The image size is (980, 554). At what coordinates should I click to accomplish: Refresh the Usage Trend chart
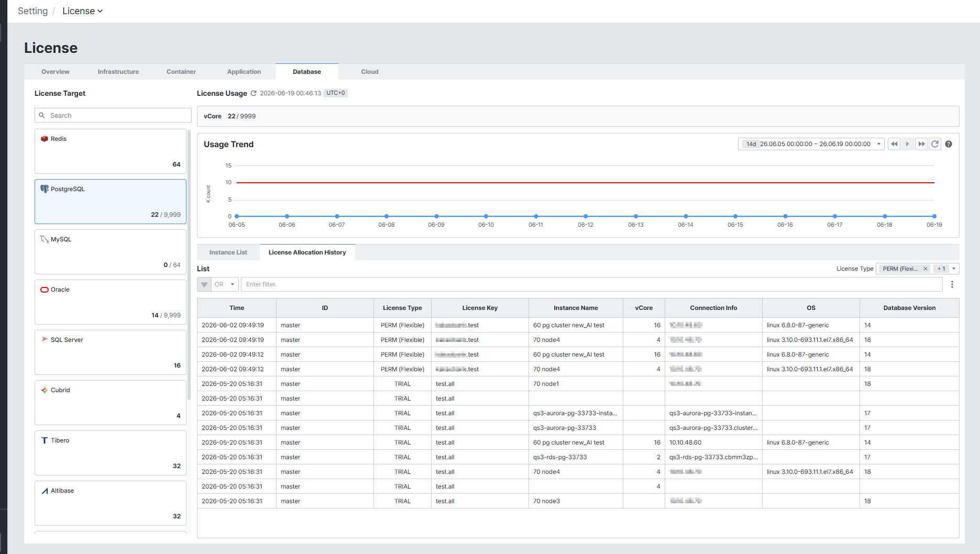coord(935,144)
